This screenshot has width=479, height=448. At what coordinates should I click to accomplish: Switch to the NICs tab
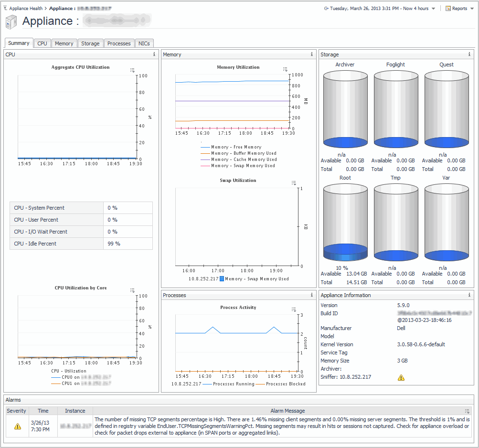pyautogui.click(x=144, y=43)
